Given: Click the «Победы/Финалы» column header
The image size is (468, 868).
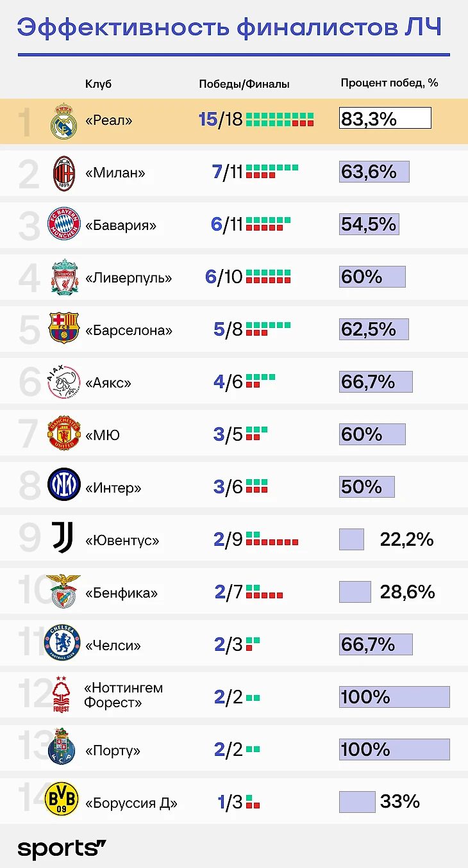Looking at the screenshot, I should point(244,84).
